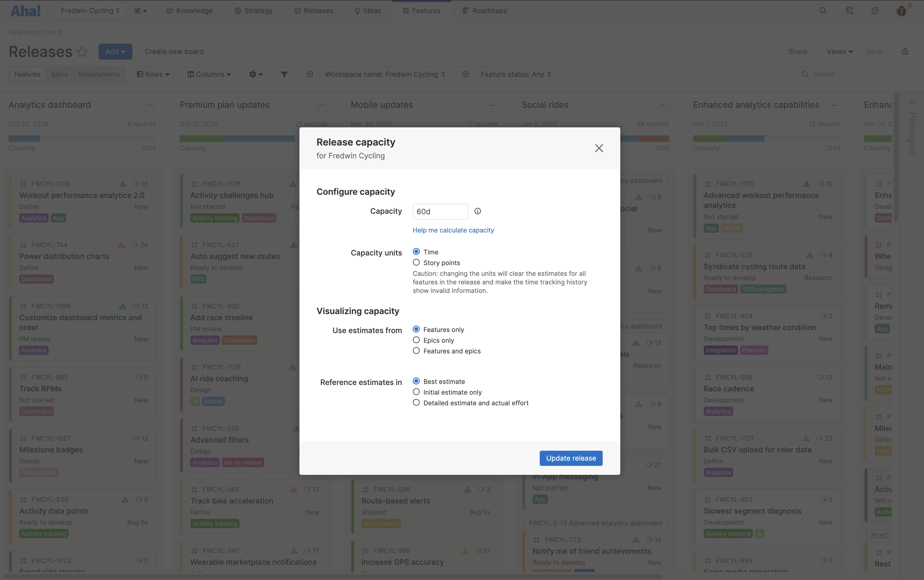Open Premium plan updates column more menu
Screen dimensions: 924x580
tap(321, 105)
